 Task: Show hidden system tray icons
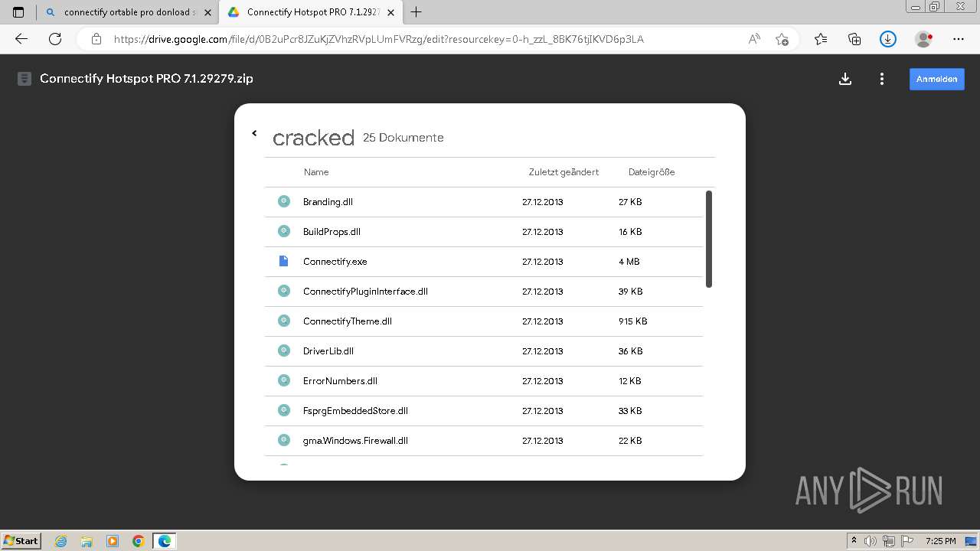(854, 541)
